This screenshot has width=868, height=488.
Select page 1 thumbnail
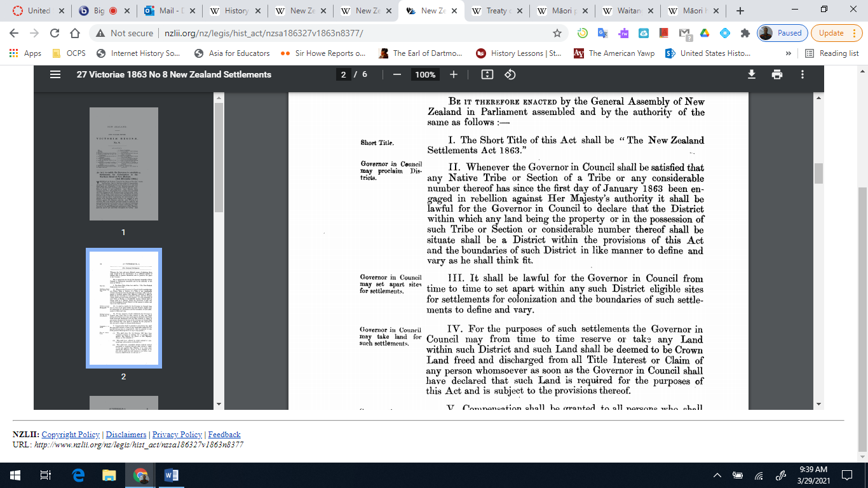(123, 163)
